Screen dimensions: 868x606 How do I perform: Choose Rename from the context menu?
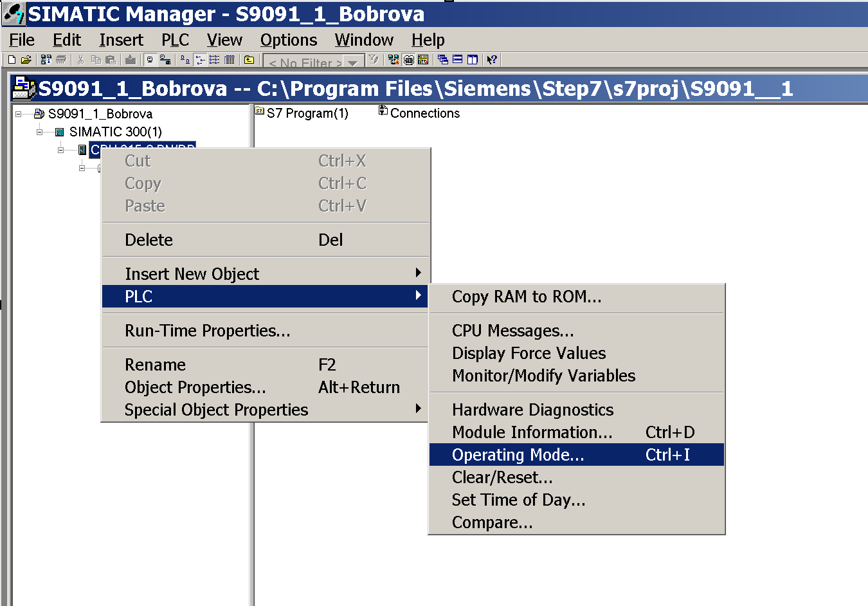265,365
